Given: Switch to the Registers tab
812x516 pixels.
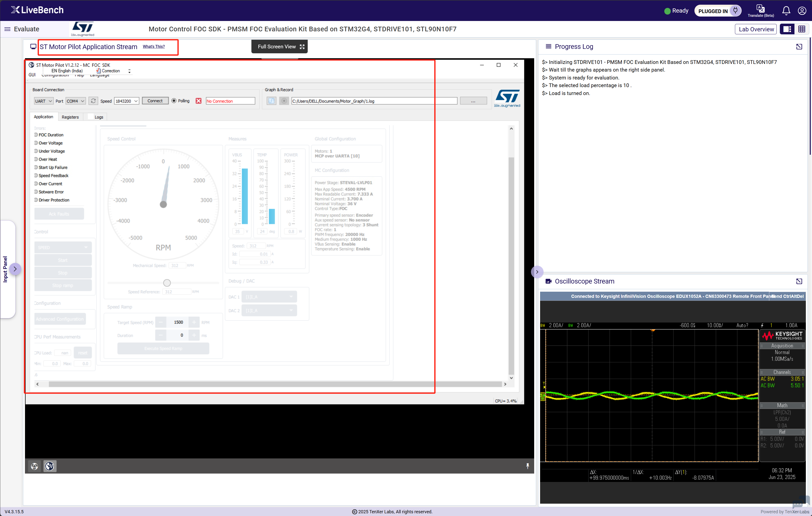Looking at the screenshot, I should [70, 117].
